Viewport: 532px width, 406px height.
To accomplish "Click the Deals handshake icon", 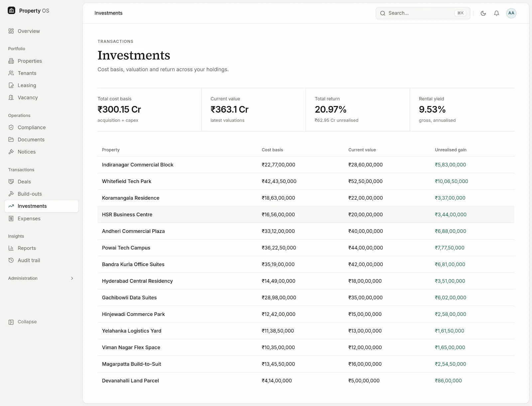I will pyautogui.click(x=11, y=182).
